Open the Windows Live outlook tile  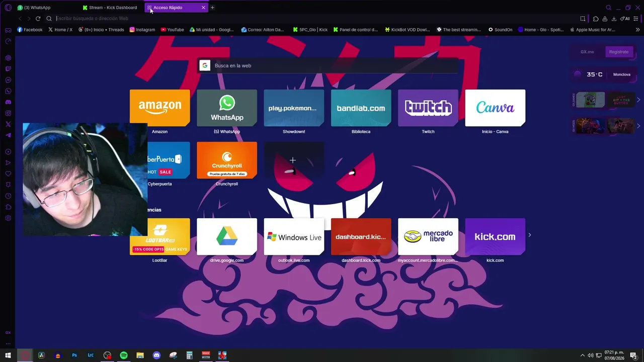294,236
